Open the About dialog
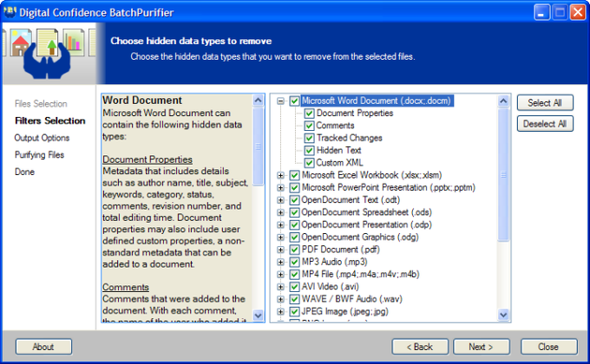590x364 pixels. [x=43, y=347]
